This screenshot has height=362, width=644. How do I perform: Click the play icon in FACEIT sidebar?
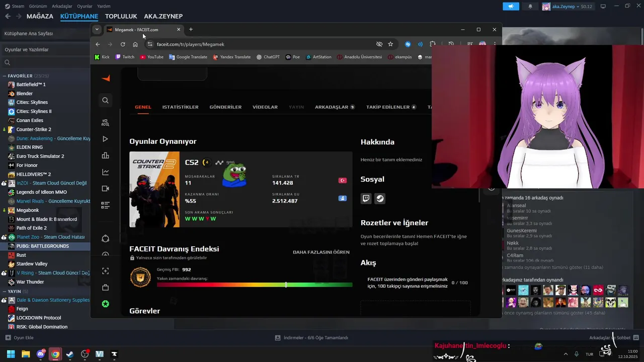[x=105, y=139]
